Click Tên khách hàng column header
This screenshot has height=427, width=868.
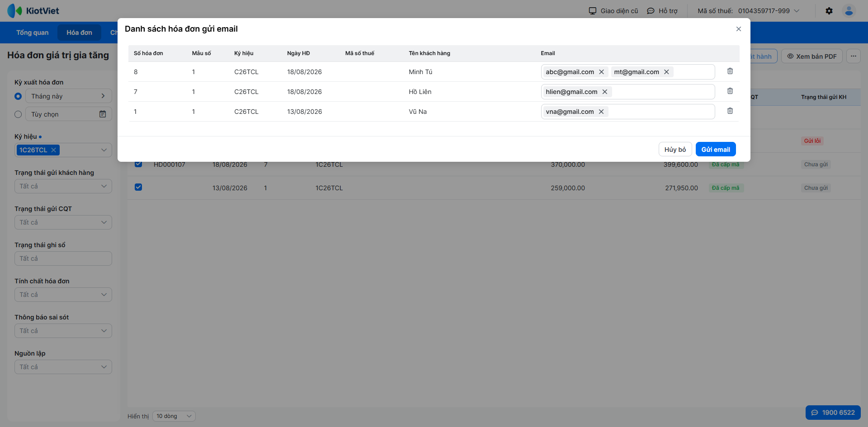tap(429, 53)
